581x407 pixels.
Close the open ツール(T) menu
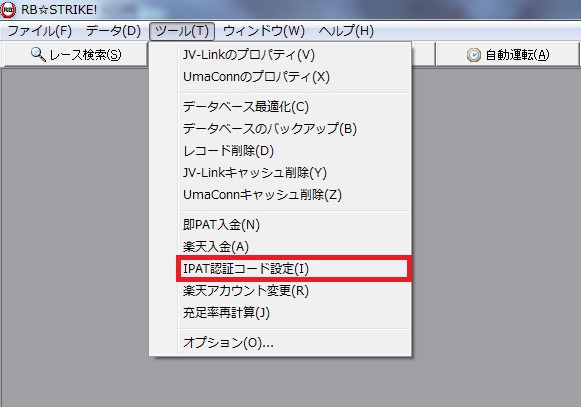182,31
